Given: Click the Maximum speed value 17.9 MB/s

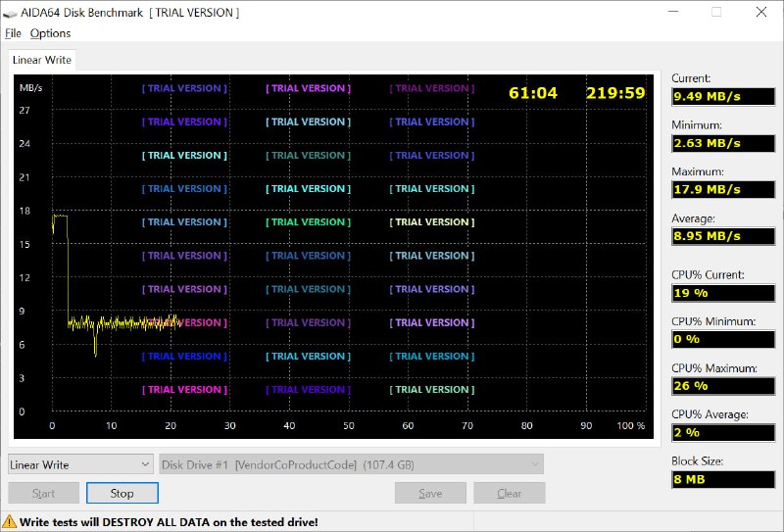Looking at the screenshot, I should 723,189.
